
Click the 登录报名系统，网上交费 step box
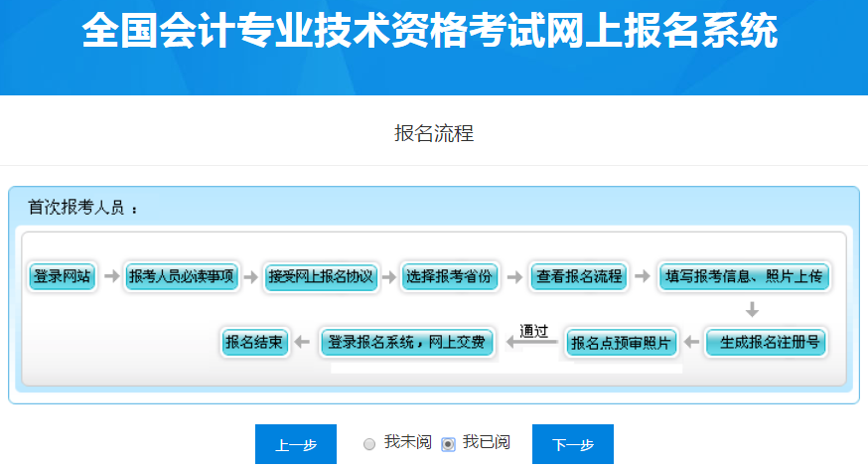(x=406, y=343)
